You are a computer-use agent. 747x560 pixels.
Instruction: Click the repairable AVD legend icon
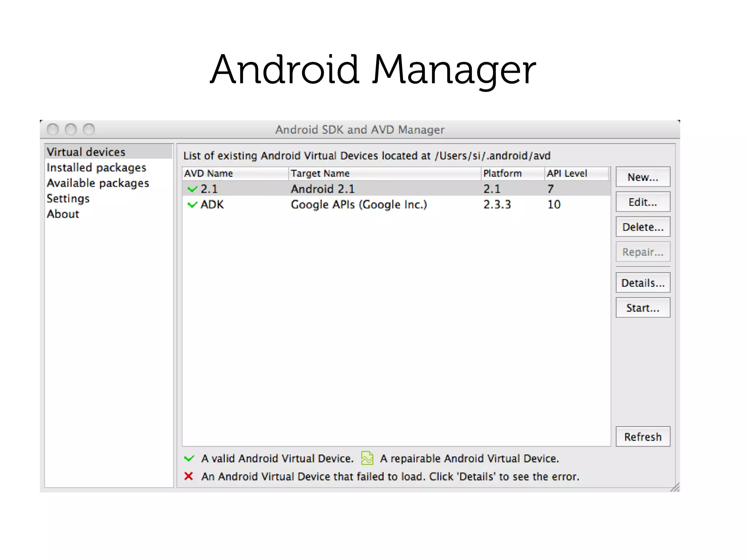point(367,458)
